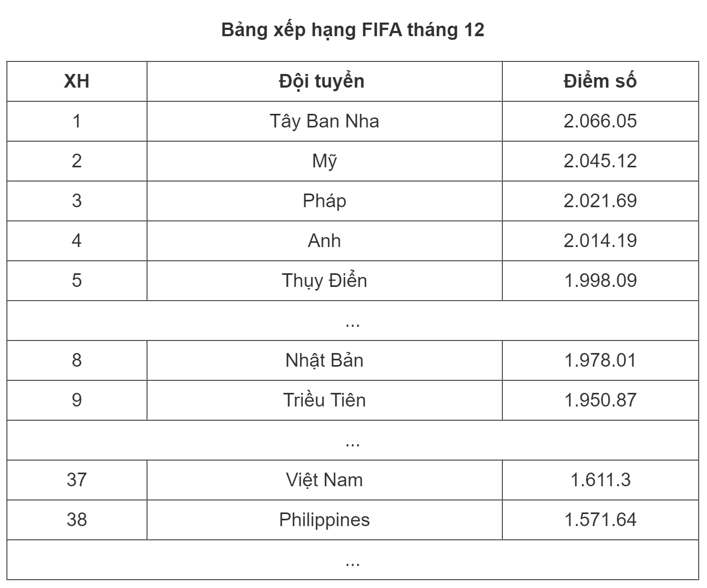
Task: Click the Mỹ team cell
Action: 324,161
